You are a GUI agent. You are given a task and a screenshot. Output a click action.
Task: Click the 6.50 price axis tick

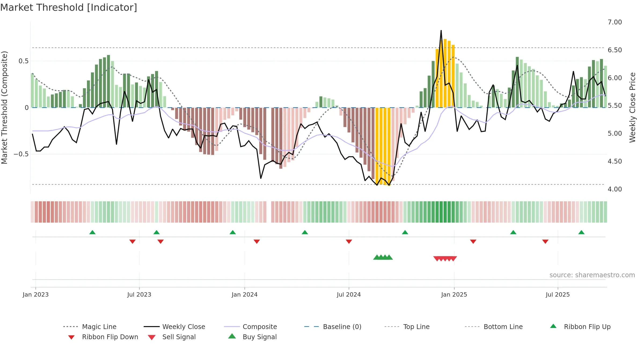point(615,50)
